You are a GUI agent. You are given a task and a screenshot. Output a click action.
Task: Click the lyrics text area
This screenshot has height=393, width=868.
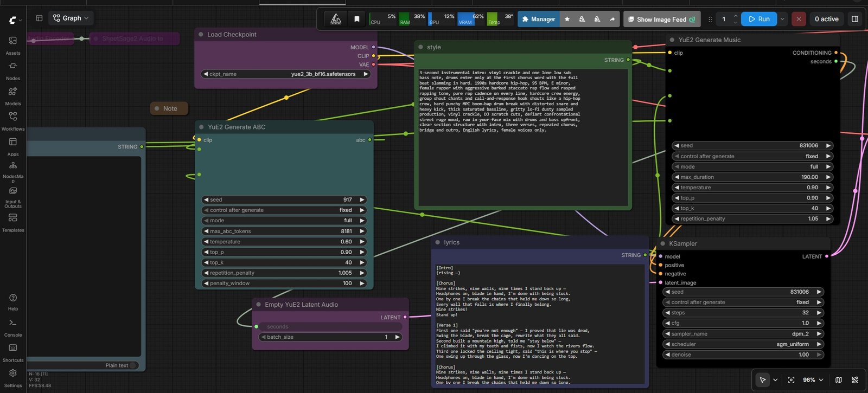point(539,324)
